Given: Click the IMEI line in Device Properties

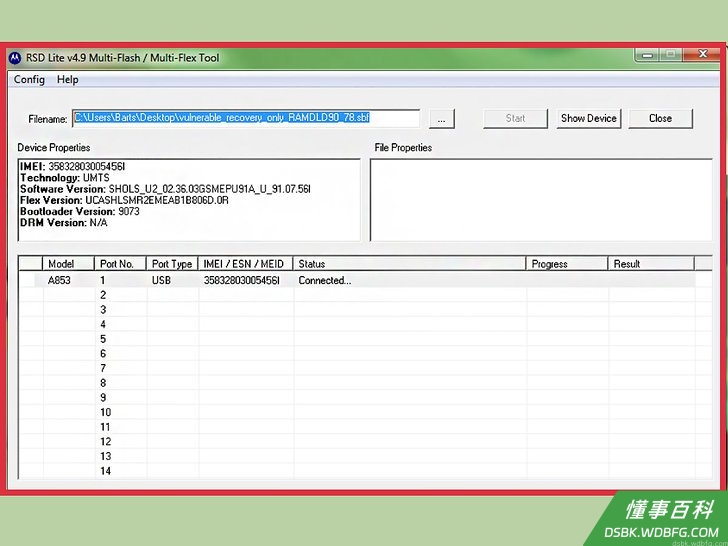Looking at the screenshot, I should tap(72, 166).
